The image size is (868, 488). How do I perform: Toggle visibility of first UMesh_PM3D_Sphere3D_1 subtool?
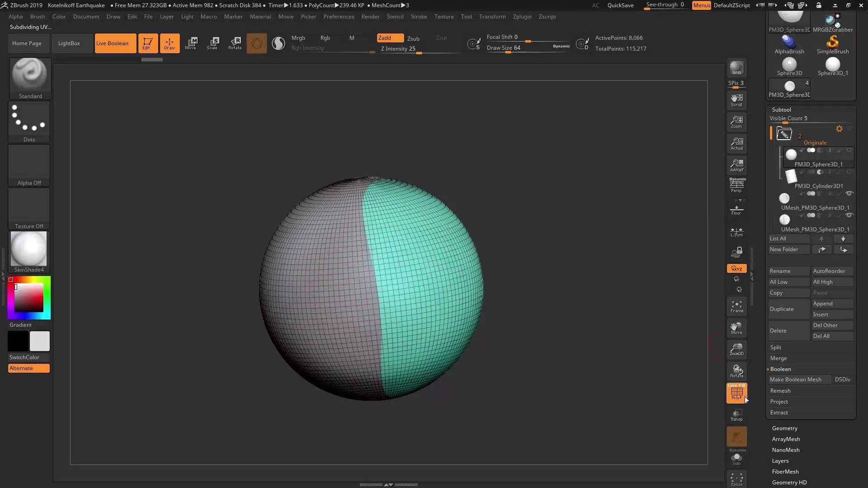pos(849,193)
